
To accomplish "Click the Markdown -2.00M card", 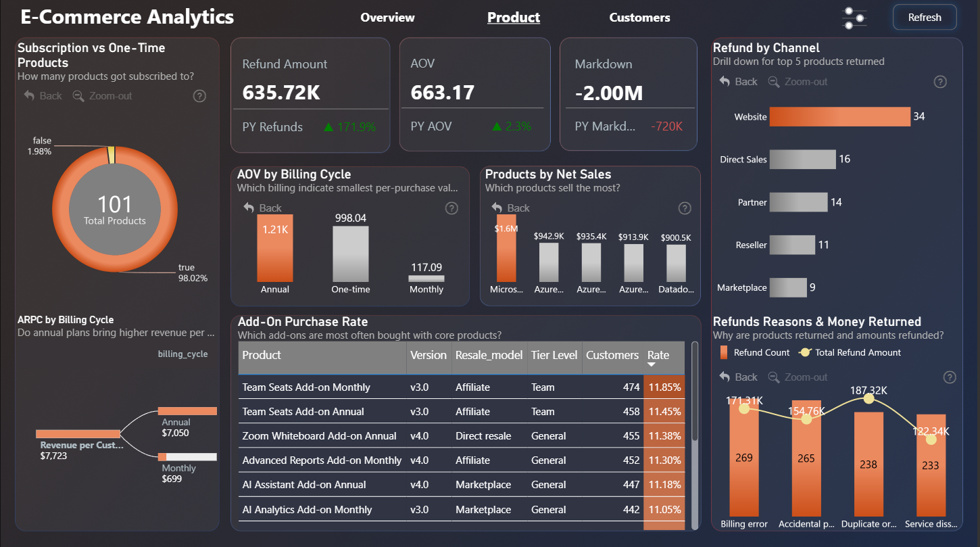I will pyautogui.click(x=629, y=94).
